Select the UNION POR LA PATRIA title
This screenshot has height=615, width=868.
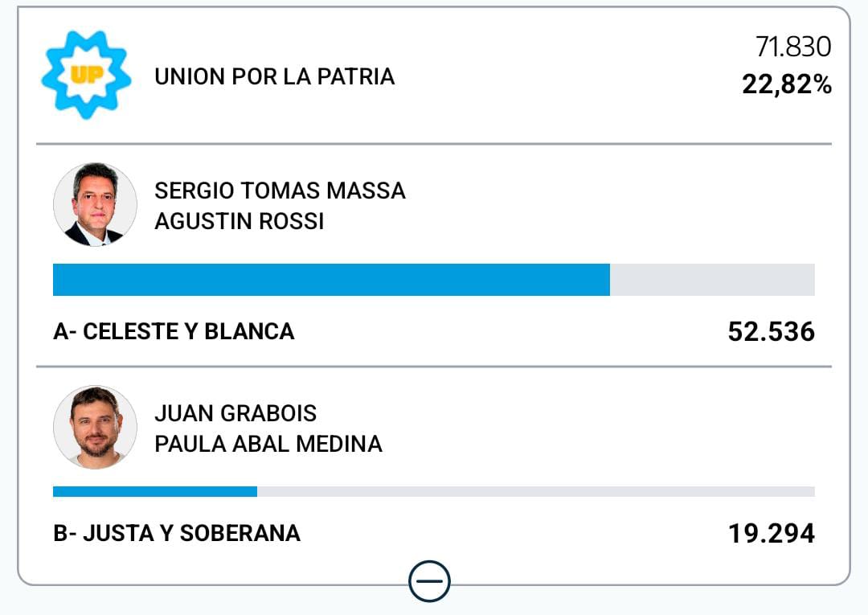274,77
